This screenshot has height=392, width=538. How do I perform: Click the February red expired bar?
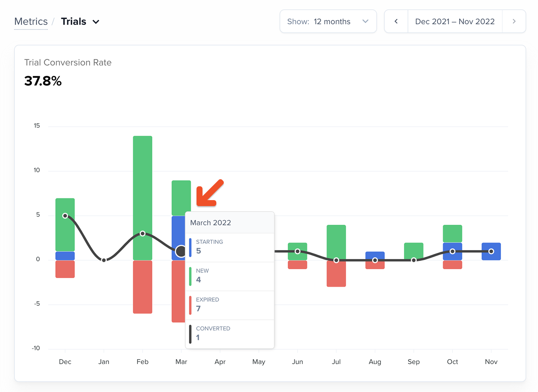point(142,287)
